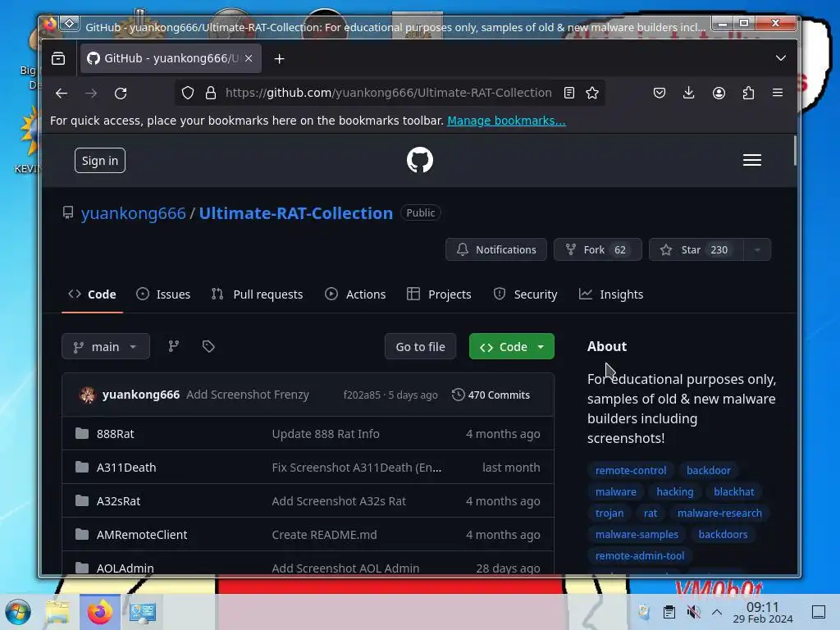Select the malware-research topic tag

click(x=719, y=514)
